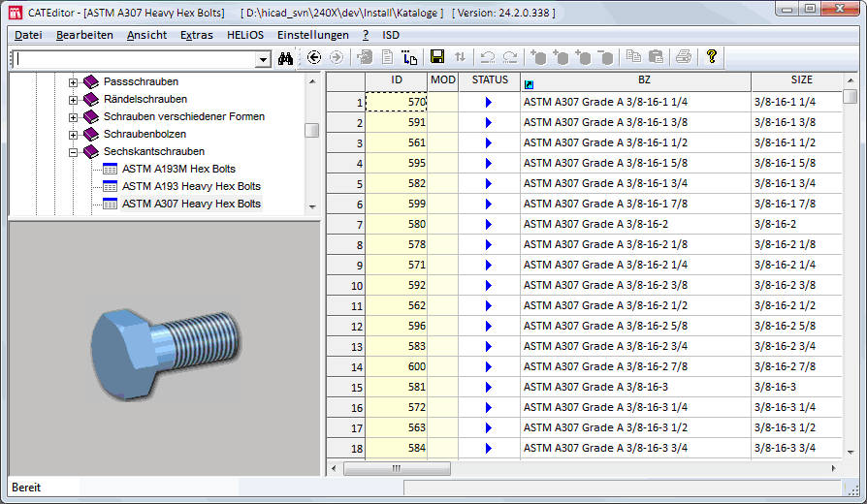Click the printer icon in the toolbar
Image resolution: width=867 pixels, height=504 pixels.
click(x=683, y=58)
